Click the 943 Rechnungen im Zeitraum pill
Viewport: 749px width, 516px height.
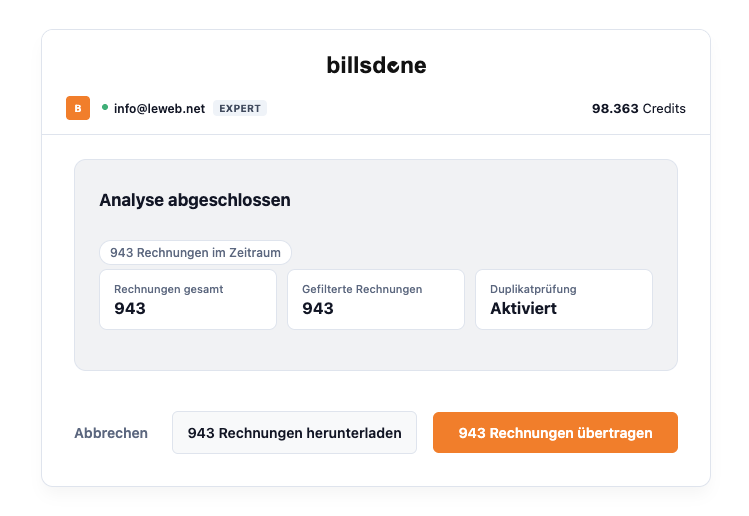(195, 252)
